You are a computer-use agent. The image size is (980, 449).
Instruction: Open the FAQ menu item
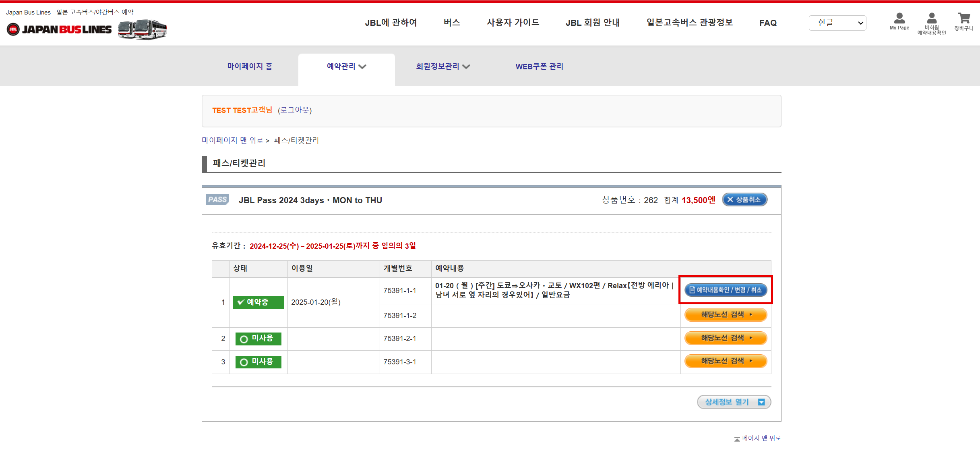coord(768,23)
